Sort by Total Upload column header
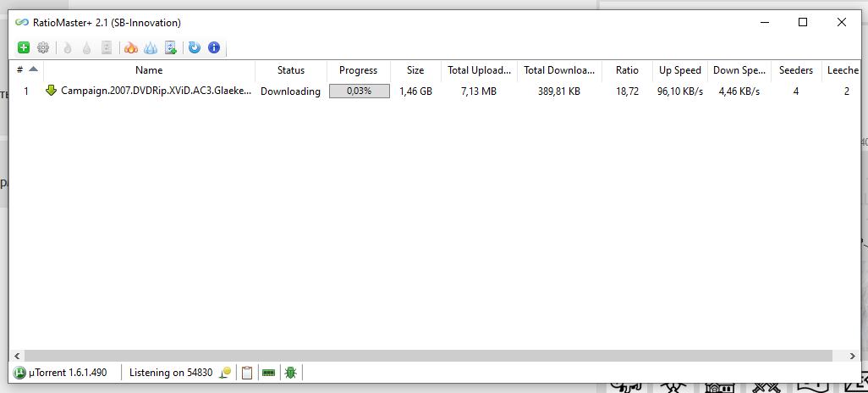Image resolution: width=868 pixels, height=393 pixels. coord(479,70)
